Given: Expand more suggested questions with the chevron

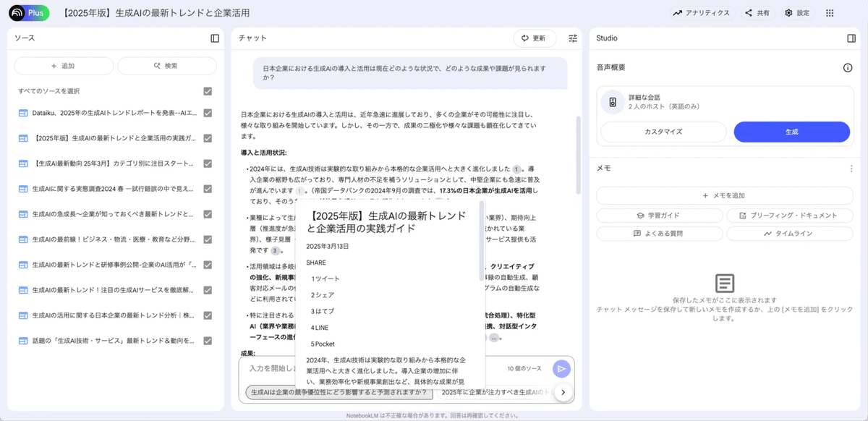Looking at the screenshot, I should pos(563,391).
